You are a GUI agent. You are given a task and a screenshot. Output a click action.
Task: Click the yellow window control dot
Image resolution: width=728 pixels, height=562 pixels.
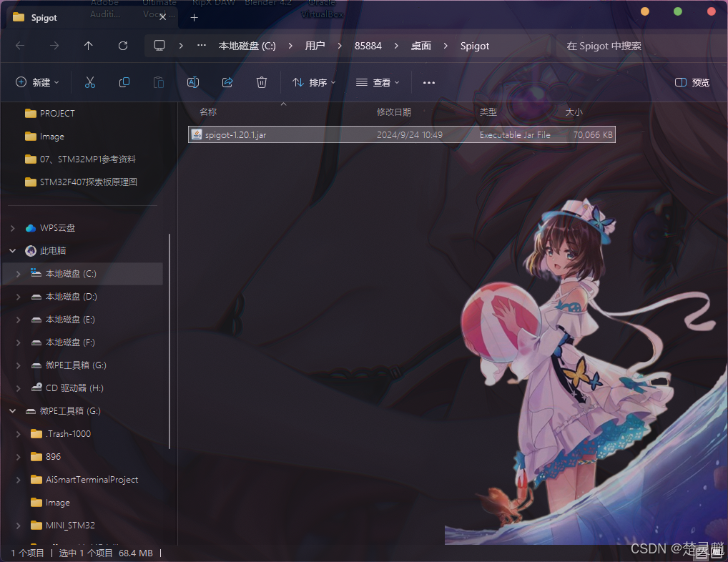[645, 11]
